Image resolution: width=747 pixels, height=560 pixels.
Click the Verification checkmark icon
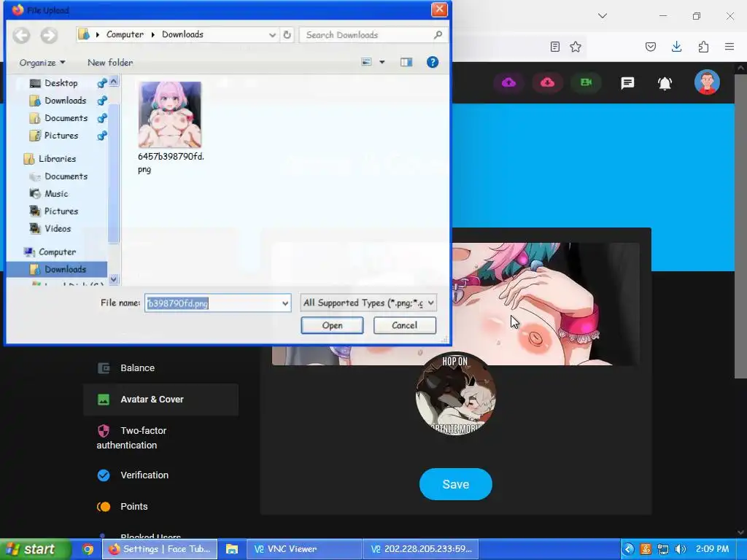[104, 475]
